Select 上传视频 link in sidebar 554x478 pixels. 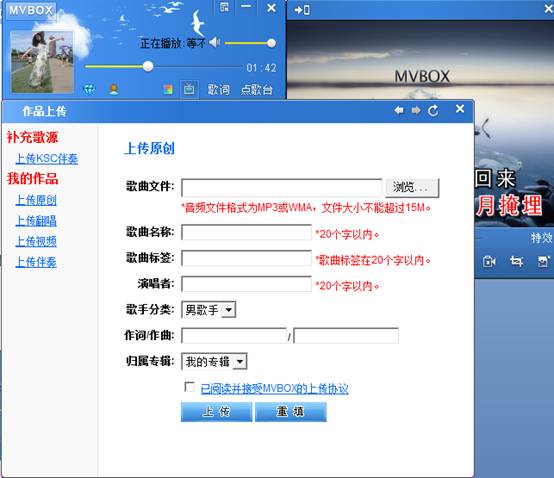coord(36,241)
